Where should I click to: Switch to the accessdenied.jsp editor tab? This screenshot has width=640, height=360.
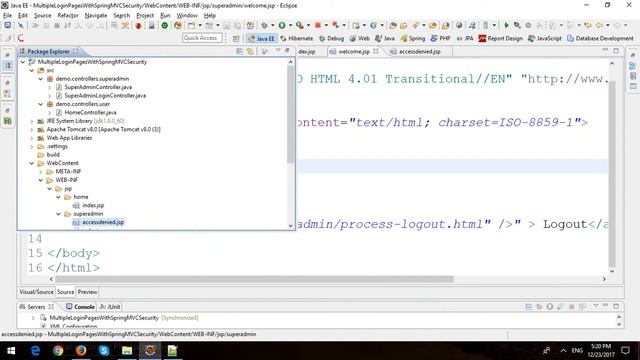[420, 51]
